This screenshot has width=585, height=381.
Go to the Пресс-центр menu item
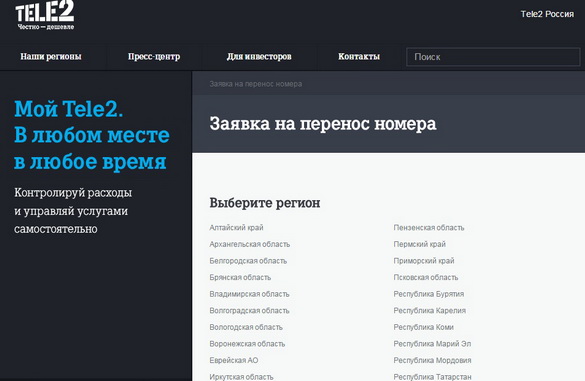pyautogui.click(x=154, y=56)
